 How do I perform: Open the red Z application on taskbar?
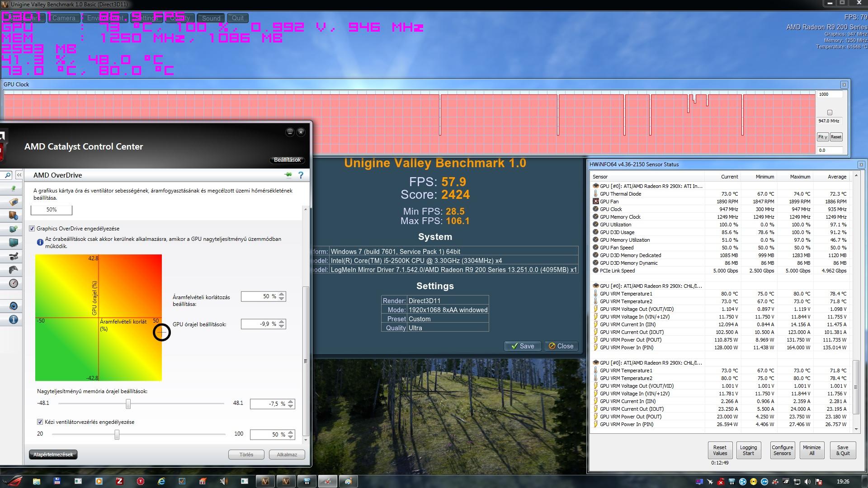(119, 481)
